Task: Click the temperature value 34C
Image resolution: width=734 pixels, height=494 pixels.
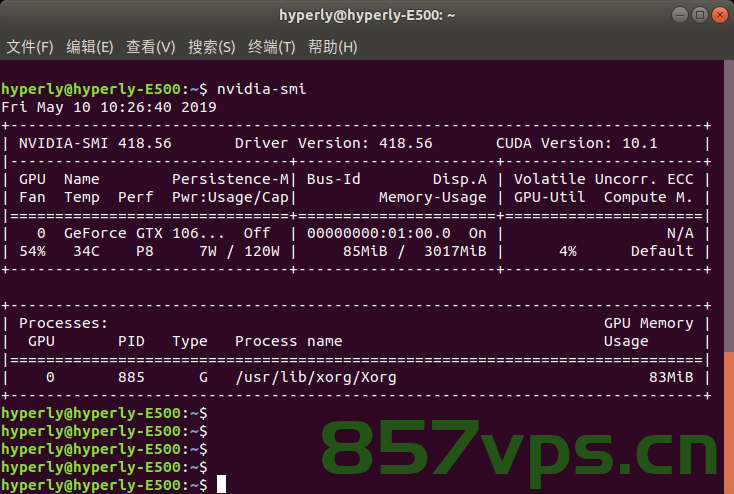Action: [86, 251]
